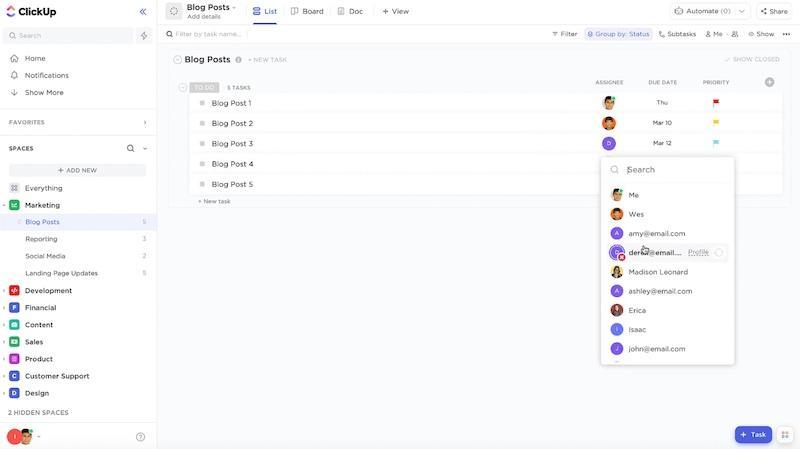800x449 pixels.
Task: Click Blog Post 4 status square
Action: pos(202,164)
